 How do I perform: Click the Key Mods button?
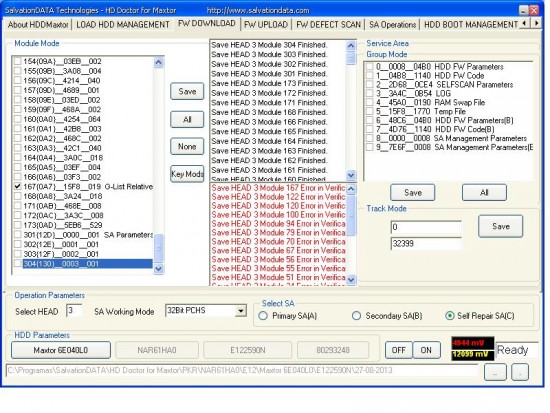tap(187, 174)
